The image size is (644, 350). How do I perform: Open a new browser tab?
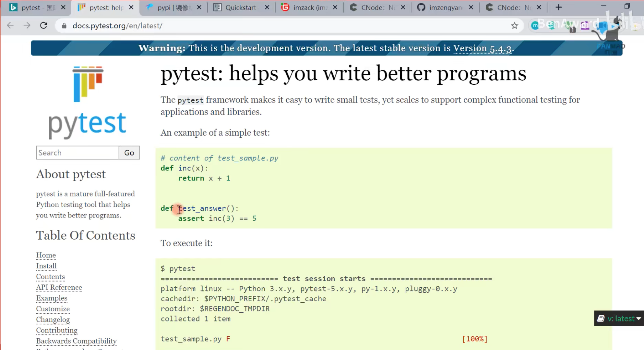tap(558, 7)
